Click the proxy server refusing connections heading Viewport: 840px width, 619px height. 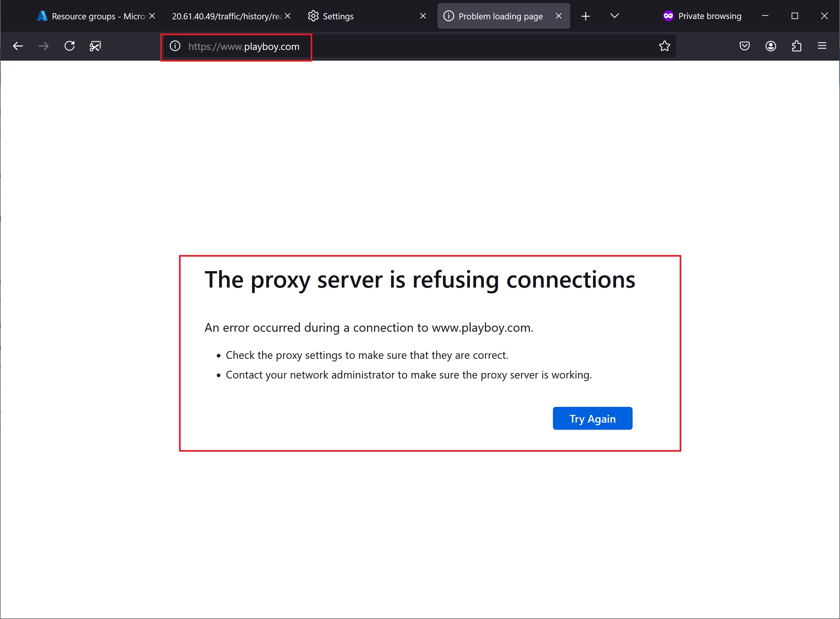pyautogui.click(x=420, y=280)
